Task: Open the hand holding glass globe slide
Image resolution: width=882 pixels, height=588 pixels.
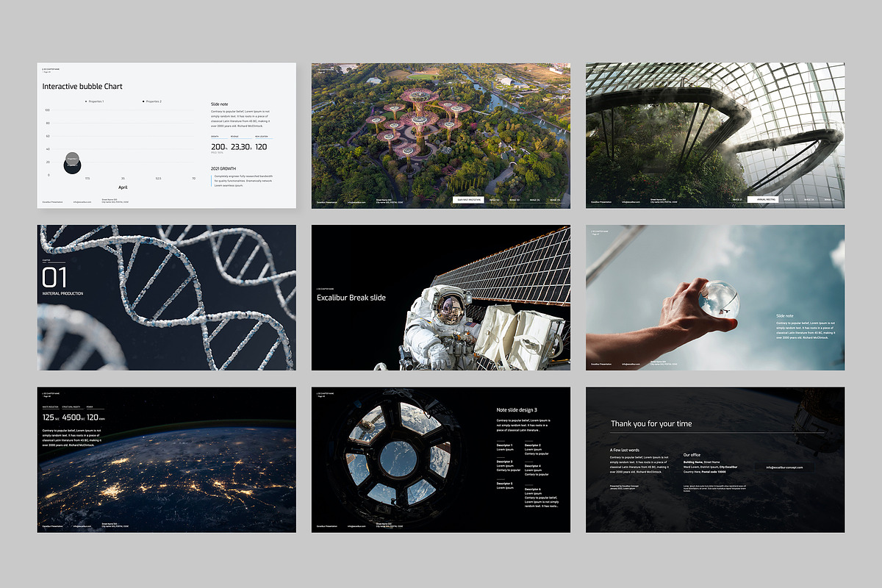Action: click(715, 298)
